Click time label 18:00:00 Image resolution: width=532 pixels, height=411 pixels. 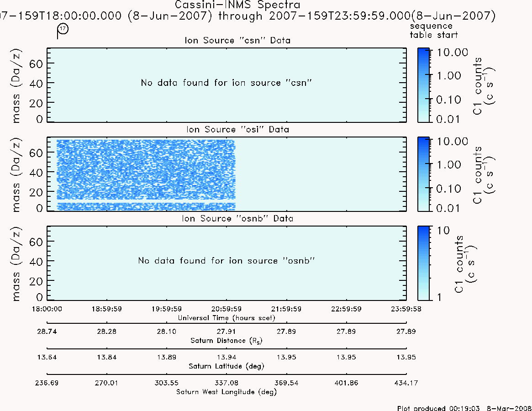(x=47, y=309)
